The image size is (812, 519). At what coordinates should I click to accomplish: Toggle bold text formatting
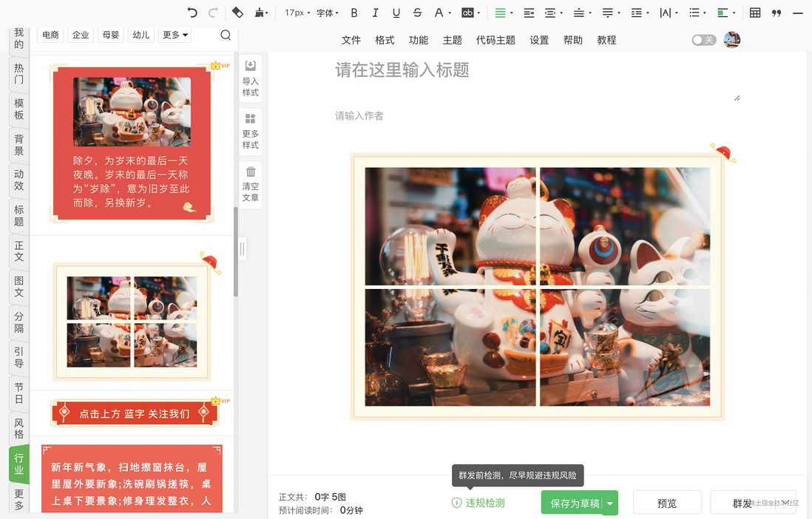[354, 13]
